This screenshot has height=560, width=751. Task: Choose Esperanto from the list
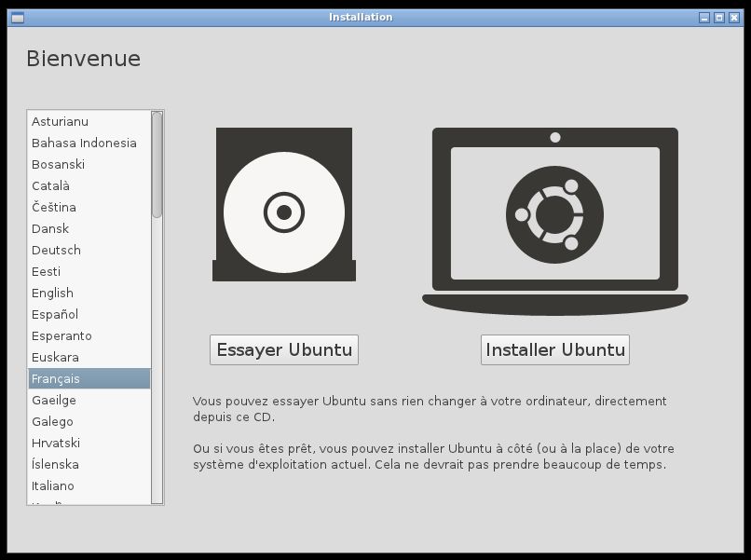(x=89, y=335)
